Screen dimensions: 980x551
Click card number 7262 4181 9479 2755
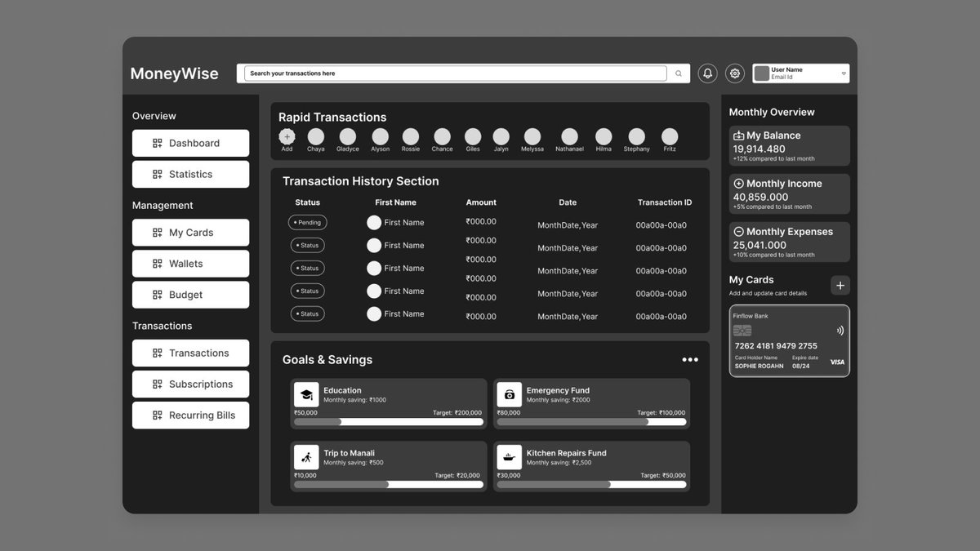776,346
